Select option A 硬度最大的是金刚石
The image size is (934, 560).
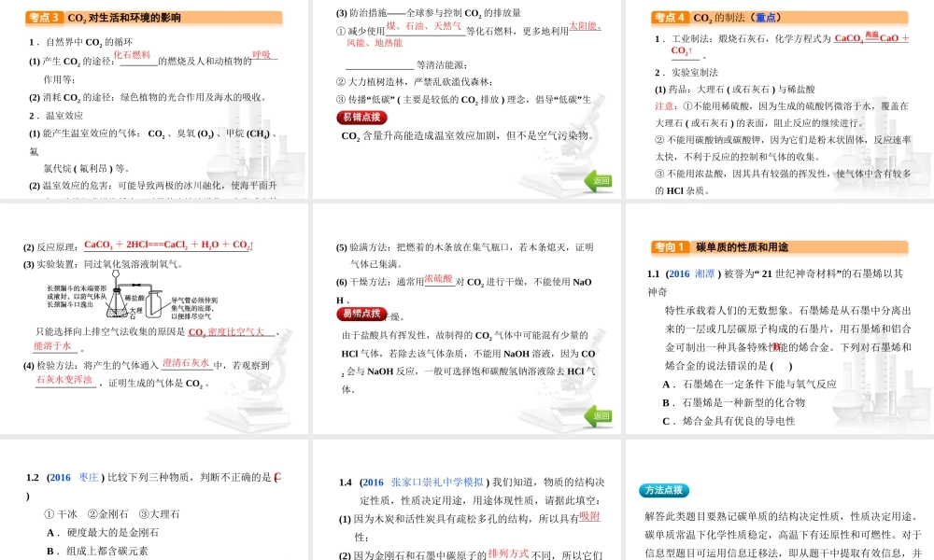pos(103,533)
